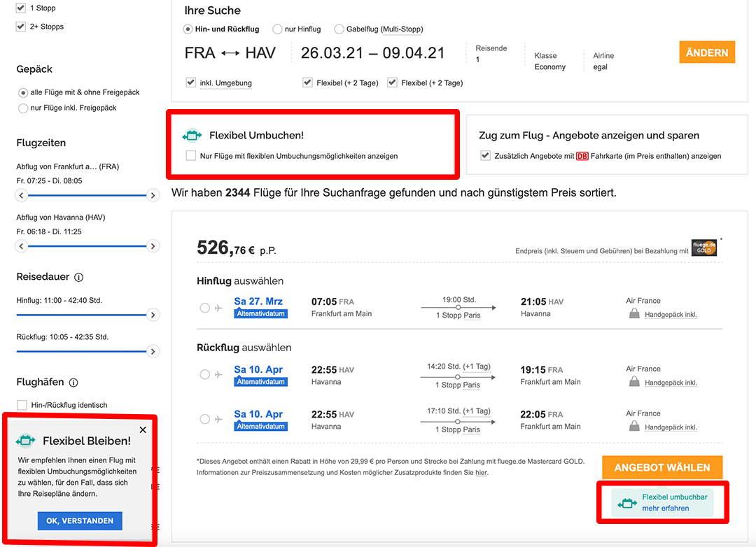The height and width of the screenshot is (547, 756).
Task: Click Hinflug duration slider right handle
Action: [153, 315]
